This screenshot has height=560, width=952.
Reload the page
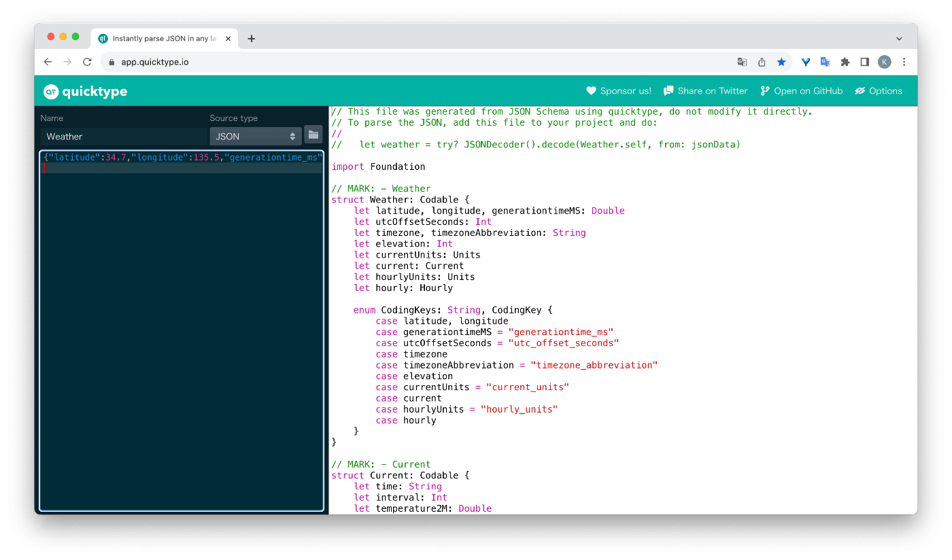coord(87,62)
